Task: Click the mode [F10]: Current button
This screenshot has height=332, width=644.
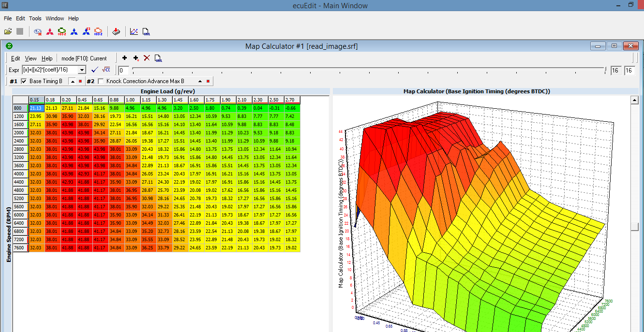Action: [x=84, y=58]
